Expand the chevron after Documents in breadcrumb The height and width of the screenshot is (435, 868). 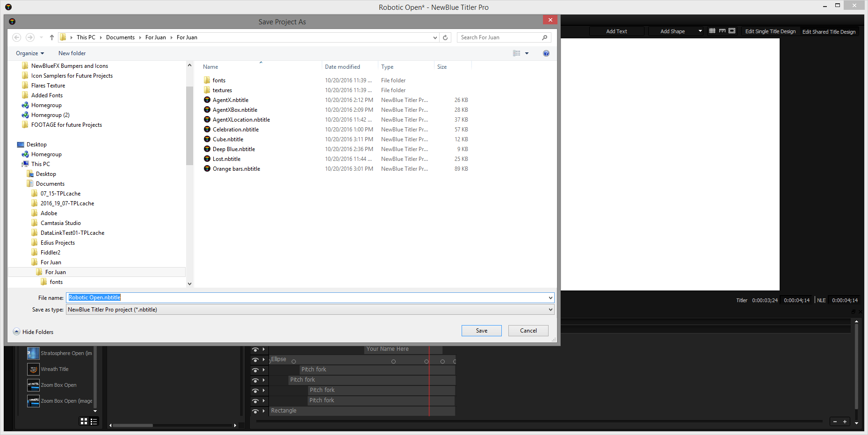click(x=140, y=37)
